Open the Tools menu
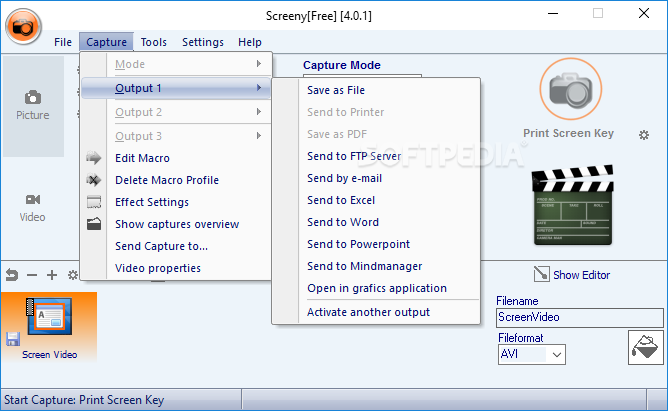668x411 pixels. (x=153, y=42)
